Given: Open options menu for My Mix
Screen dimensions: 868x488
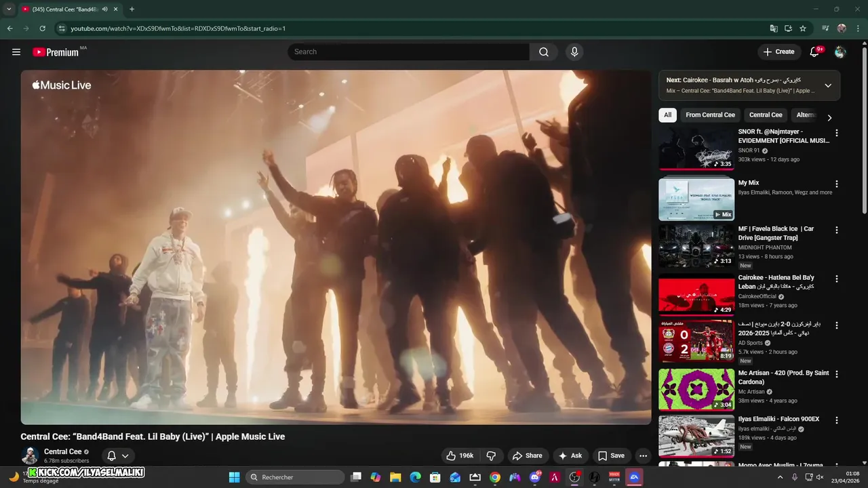Looking at the screenshot, I should point(836,184).
